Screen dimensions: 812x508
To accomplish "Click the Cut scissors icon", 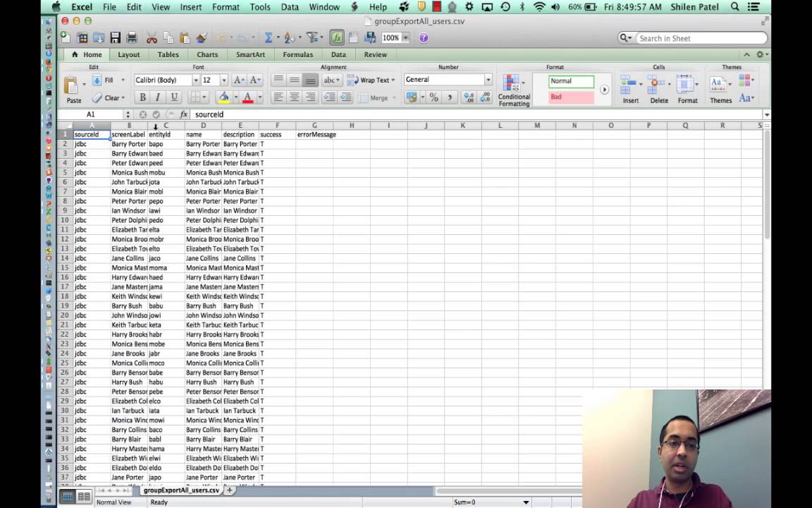I will point(152,37).
